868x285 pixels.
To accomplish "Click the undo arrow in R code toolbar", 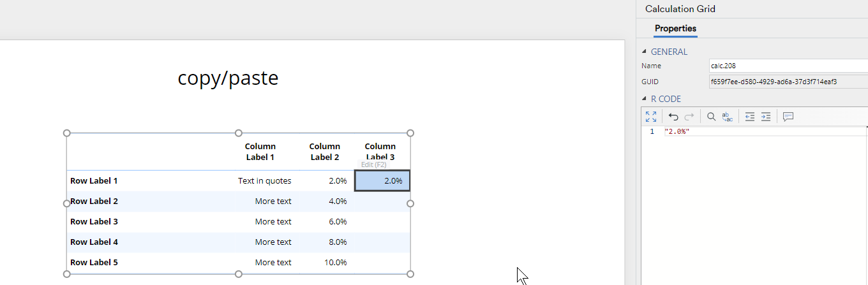I will tap(673, 117).
